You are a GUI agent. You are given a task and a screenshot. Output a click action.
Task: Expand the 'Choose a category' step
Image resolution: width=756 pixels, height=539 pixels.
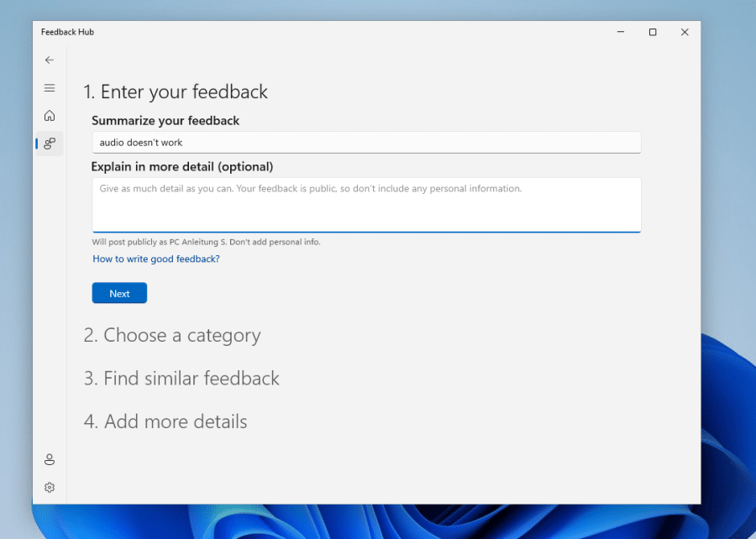[172, 335]
